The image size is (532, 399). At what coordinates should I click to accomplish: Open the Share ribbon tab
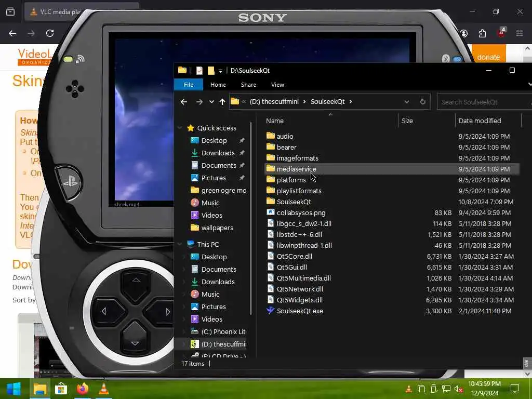point(248,85)
